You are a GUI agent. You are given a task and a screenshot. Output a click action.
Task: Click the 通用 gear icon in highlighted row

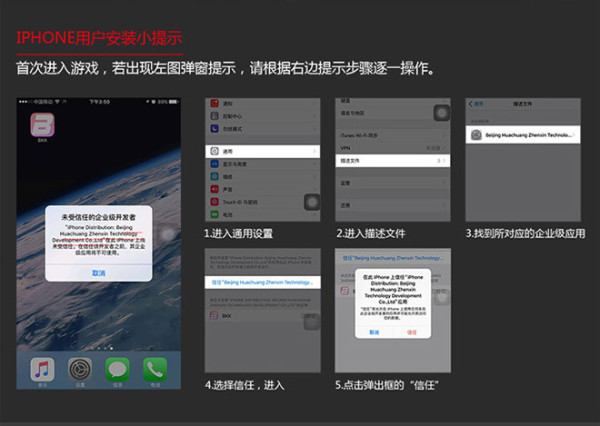215,151
